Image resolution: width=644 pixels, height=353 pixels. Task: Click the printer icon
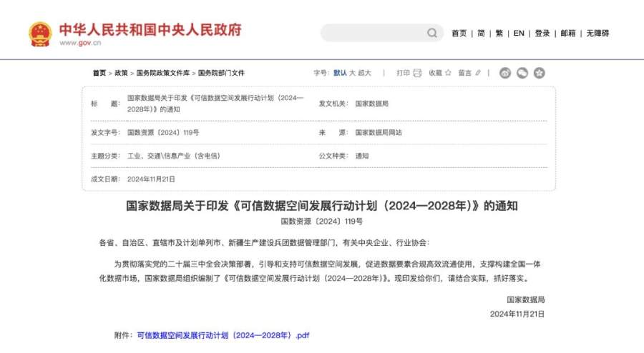417,73
